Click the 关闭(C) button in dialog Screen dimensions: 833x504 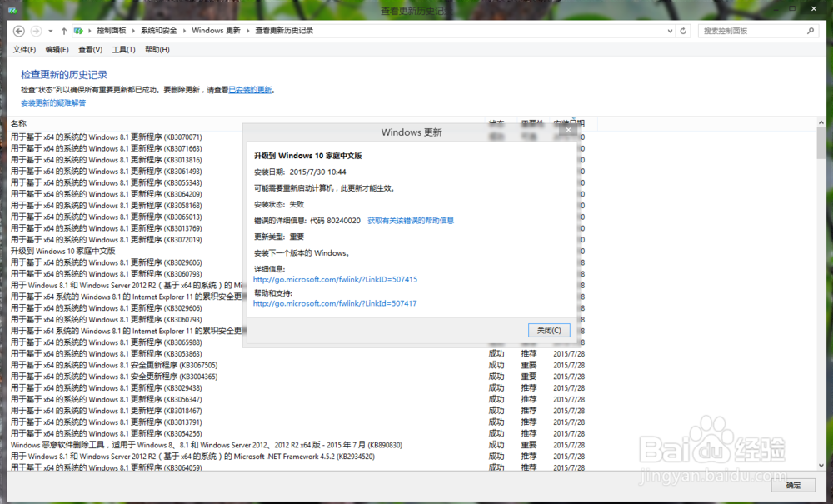pyautogui.click(x=549, y=331)
